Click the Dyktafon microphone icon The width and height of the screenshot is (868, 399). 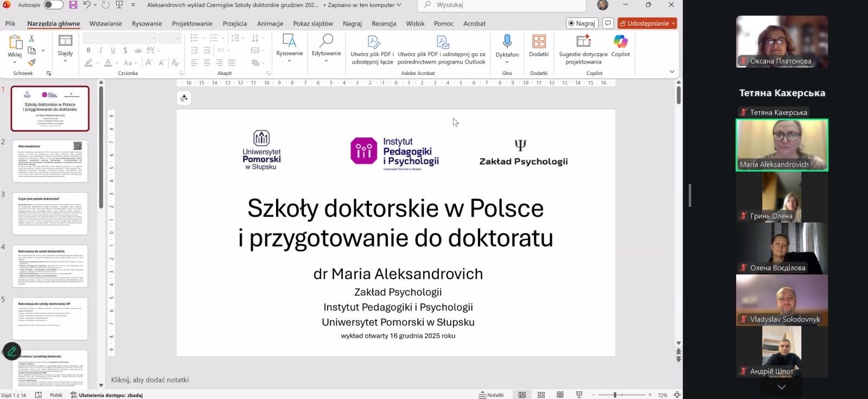point(507,42)
